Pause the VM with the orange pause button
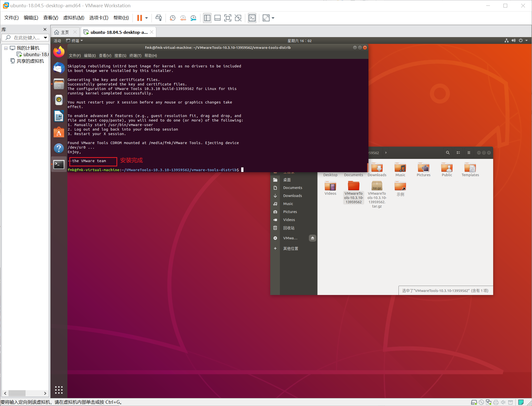This screenshot has height=406, width=532. point(140,18)
